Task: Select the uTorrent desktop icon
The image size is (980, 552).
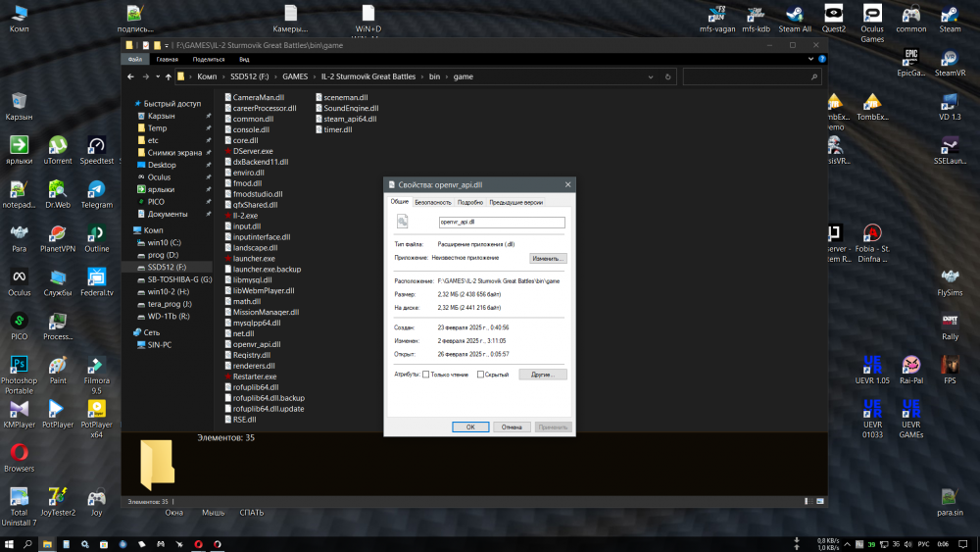Action: [58, 146]
